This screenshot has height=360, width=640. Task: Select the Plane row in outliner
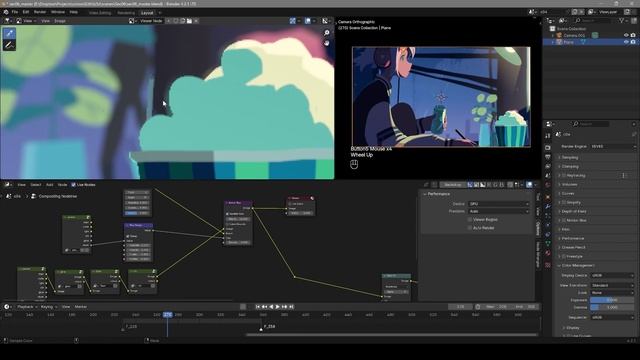coord(591,42)
